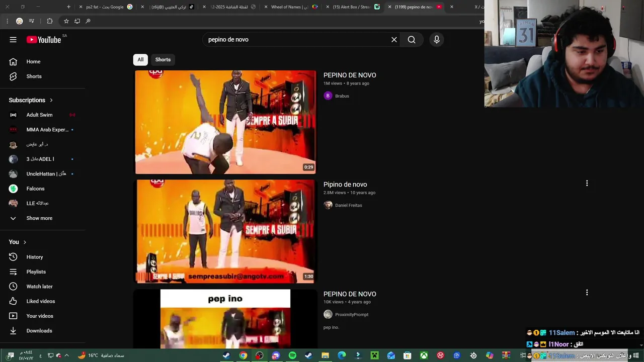Switch to the ps2 fat Google tab
This screenshot has height=362, width=644.
[105, 7]
